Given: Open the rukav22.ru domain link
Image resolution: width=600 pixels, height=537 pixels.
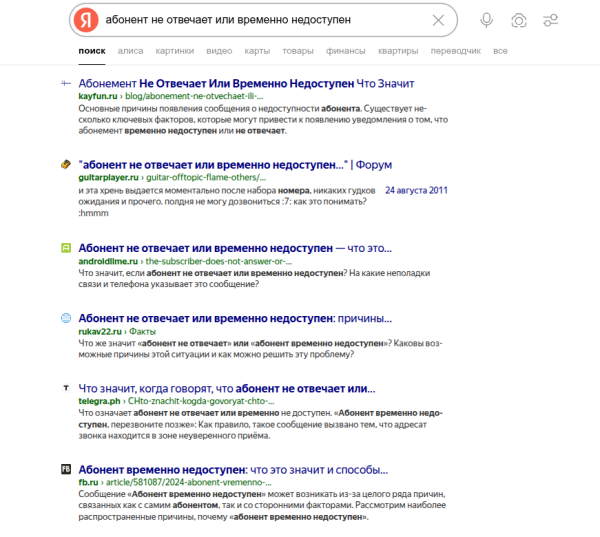Looking at the screenshot, I should point(100,331).
